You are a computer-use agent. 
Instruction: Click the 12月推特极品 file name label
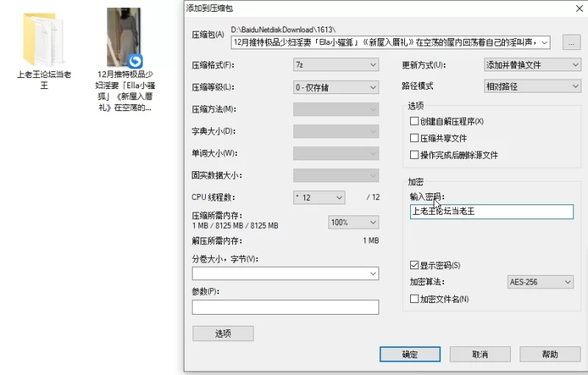125,91
